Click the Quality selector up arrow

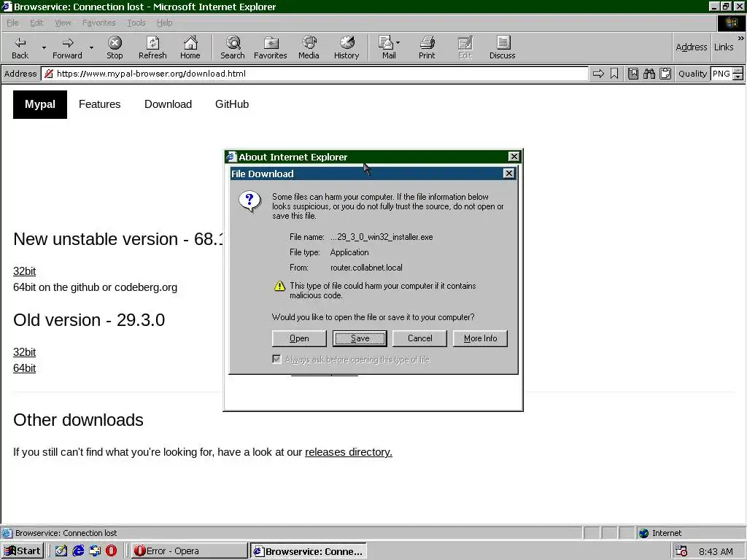pos(738,71)
